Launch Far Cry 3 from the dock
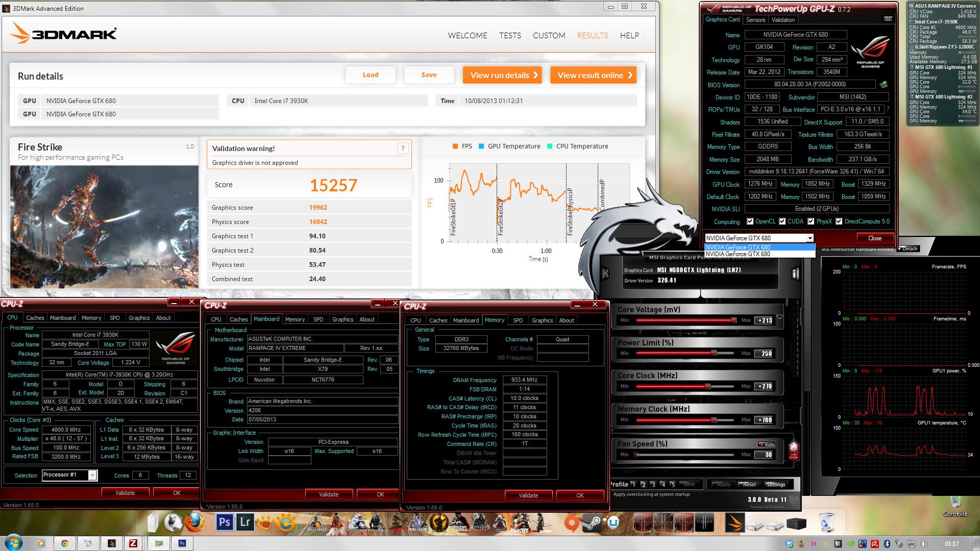Viewport: 980px width, 551px height. pyautogui.click(x=520, y=523)
